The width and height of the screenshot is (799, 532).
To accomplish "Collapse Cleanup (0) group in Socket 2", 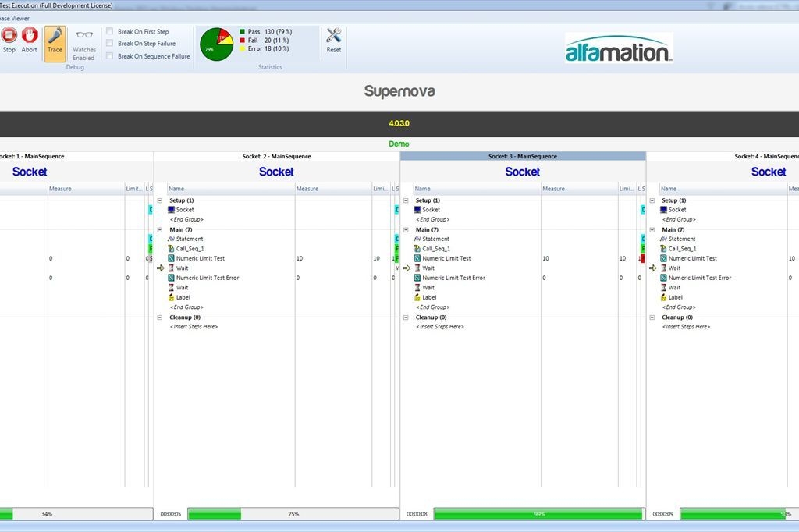I will tap(160, 317).
